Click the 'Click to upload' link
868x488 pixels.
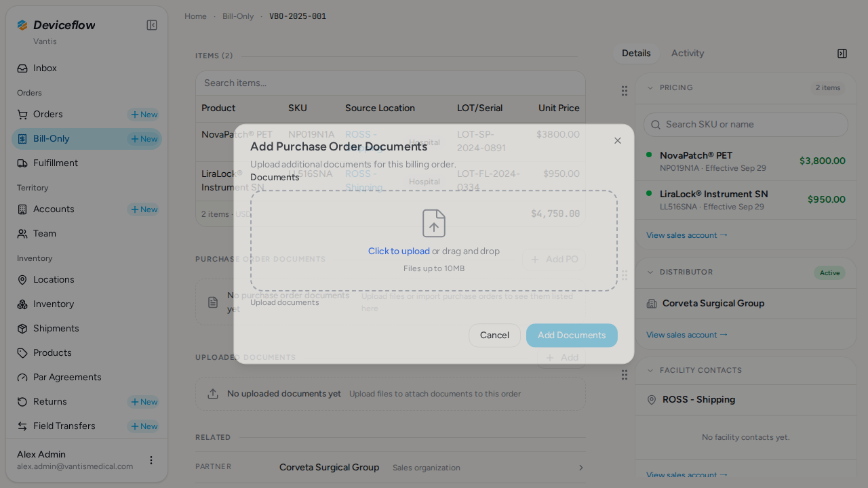[399, 251]
